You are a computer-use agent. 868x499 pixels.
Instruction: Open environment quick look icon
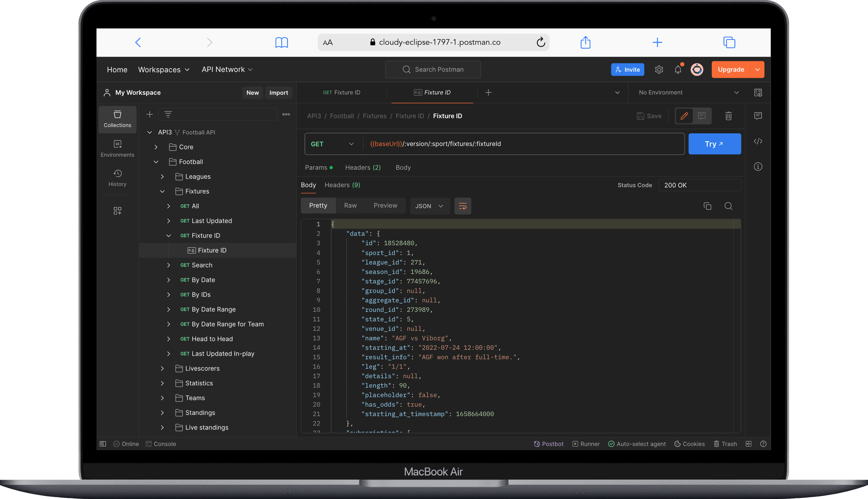pyautogui.click(x=758, y=92)
